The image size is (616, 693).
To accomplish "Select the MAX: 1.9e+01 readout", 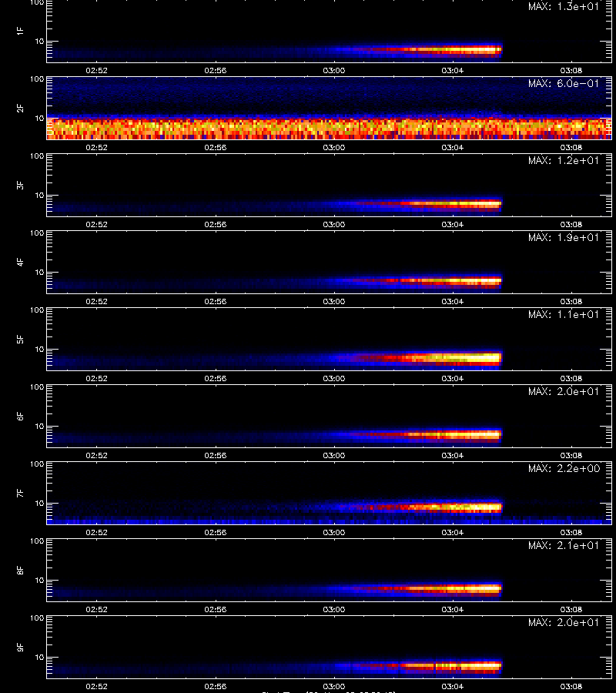I will point(564,237).
